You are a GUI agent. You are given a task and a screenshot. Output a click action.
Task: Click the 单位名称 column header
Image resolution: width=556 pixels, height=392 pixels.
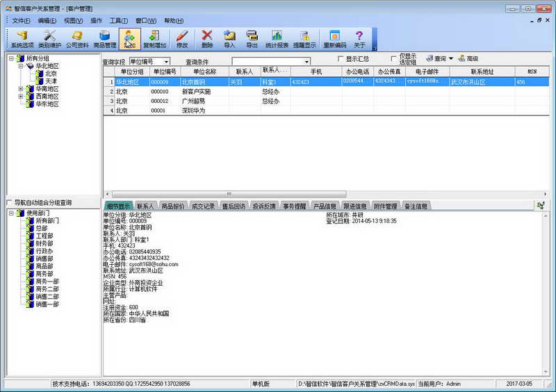(x=204, y=72)
